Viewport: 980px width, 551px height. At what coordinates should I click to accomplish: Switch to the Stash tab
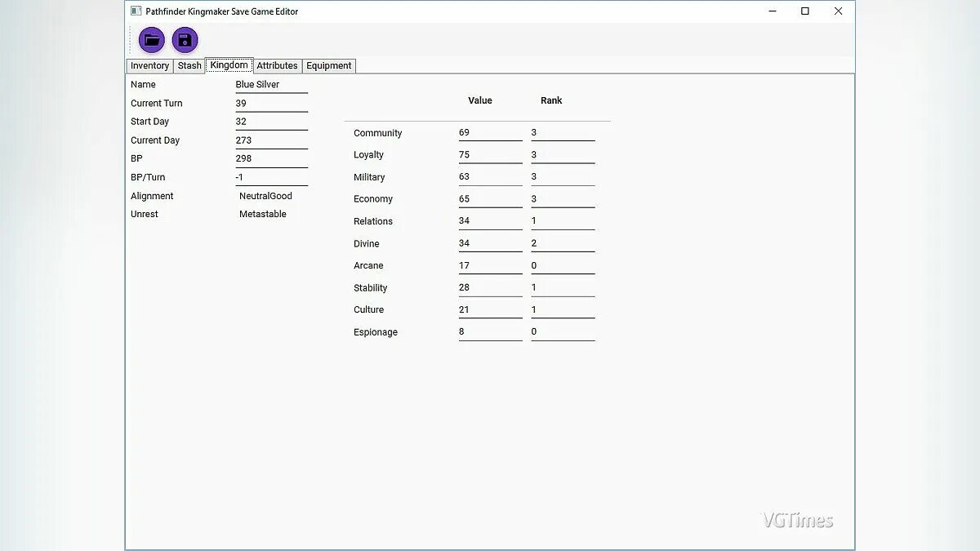coord(189,66)
